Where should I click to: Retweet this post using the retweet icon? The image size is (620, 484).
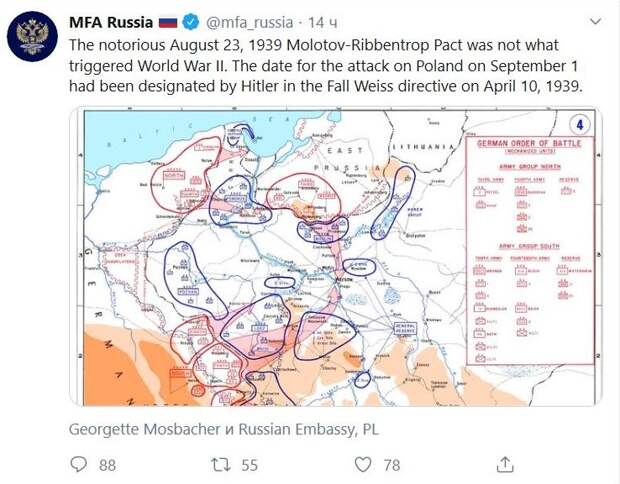tap(221, 465)
